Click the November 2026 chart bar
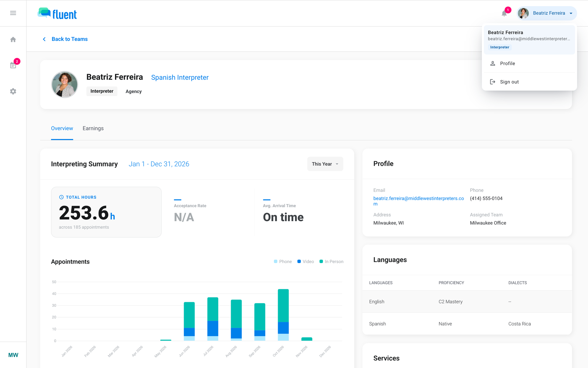The height and width of the screenshot is (368, 588). click(x=307, y=339)
